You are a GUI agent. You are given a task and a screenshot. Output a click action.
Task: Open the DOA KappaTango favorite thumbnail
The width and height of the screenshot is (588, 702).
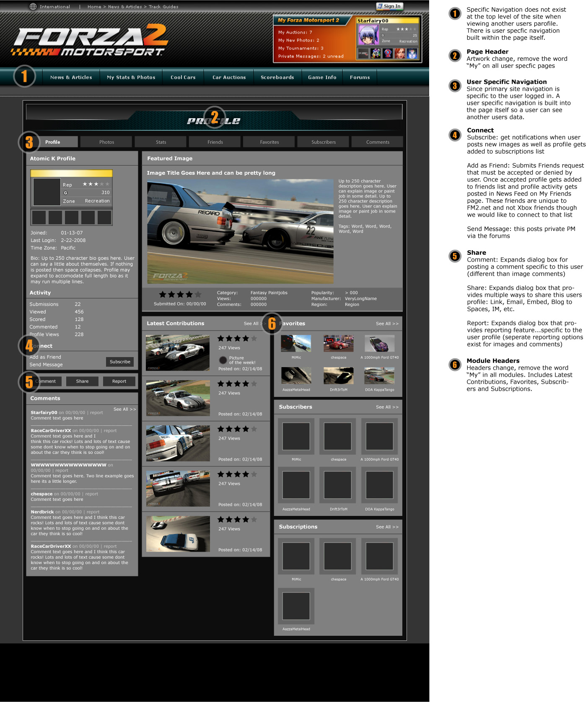point(379,376)
